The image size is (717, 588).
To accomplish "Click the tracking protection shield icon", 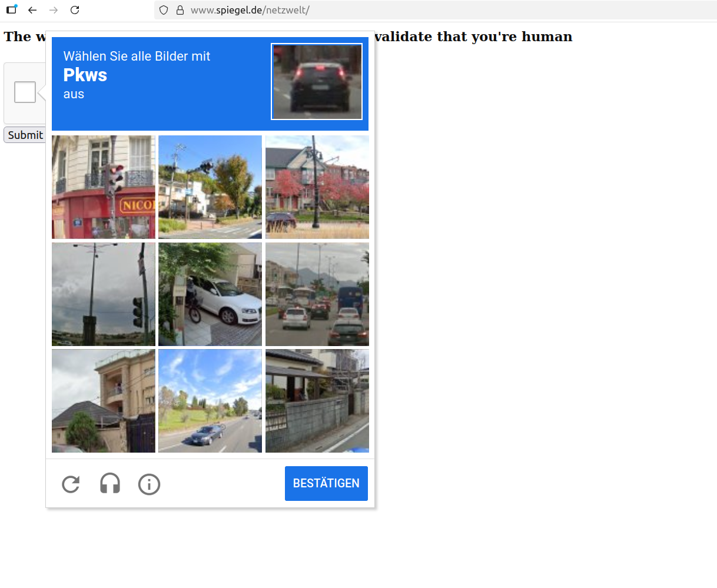I will 164,10.
